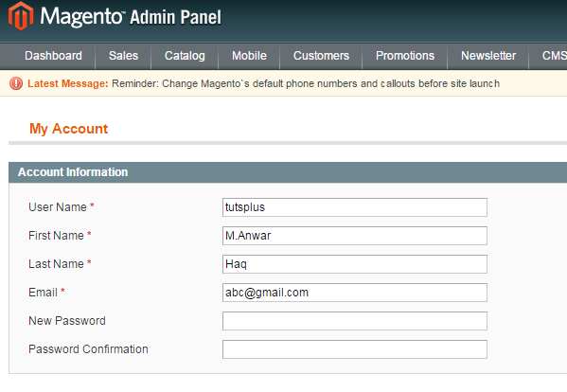Focus the Email field
The width and height of the screenshot is (567, 392).
355,293
